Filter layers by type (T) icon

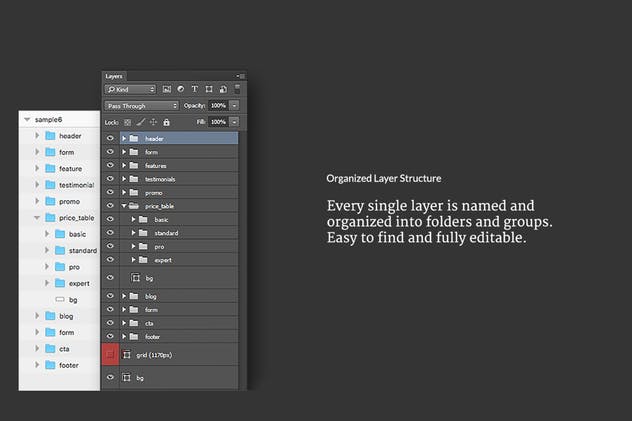point(193,89)
